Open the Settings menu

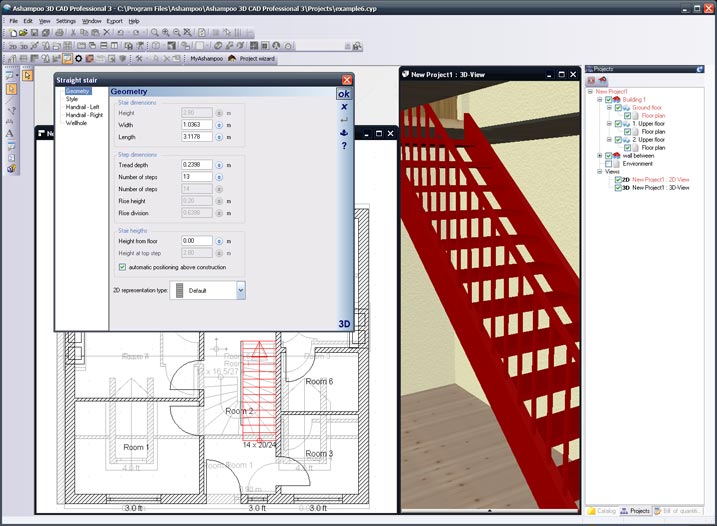click(x=66, y=21)
